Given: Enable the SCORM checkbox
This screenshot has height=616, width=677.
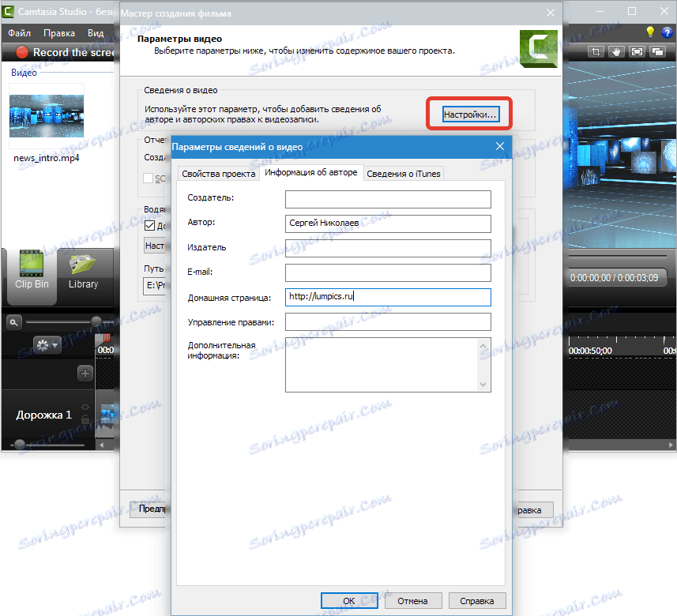Looking at the screenshot, I should [x=149, y=178].
